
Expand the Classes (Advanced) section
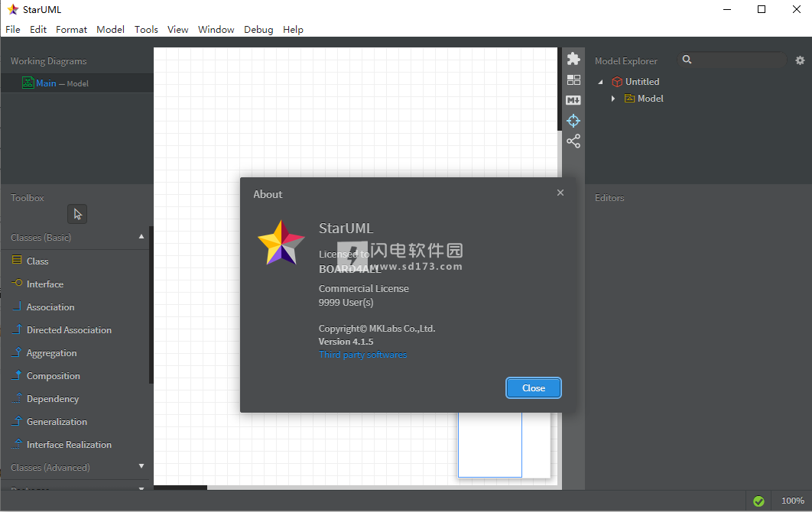(141, 466)
